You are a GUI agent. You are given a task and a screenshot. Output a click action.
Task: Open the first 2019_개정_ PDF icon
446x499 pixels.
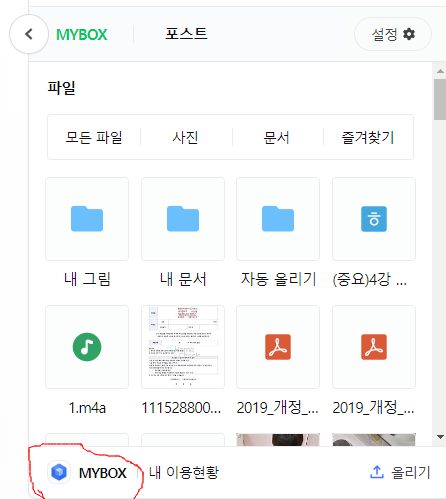click(278, 347)
